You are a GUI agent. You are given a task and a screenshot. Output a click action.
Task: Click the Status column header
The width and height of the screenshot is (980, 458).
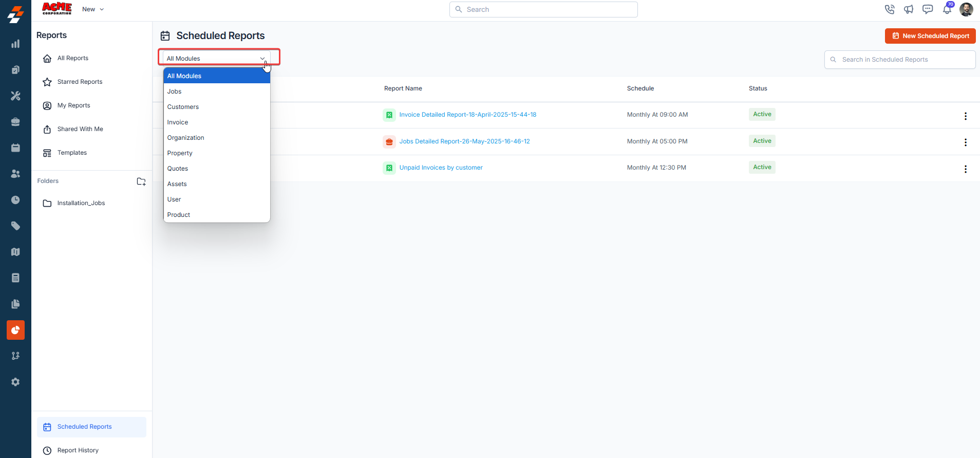tap(758, 88)
